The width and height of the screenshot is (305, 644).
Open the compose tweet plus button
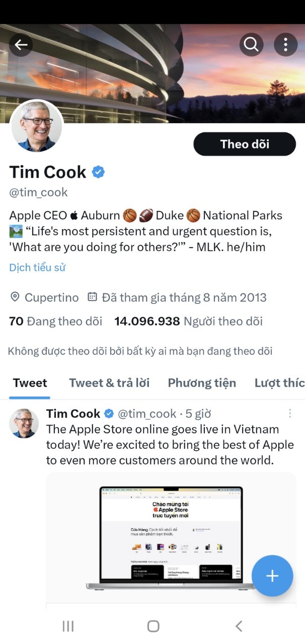[x=272, y=576]
